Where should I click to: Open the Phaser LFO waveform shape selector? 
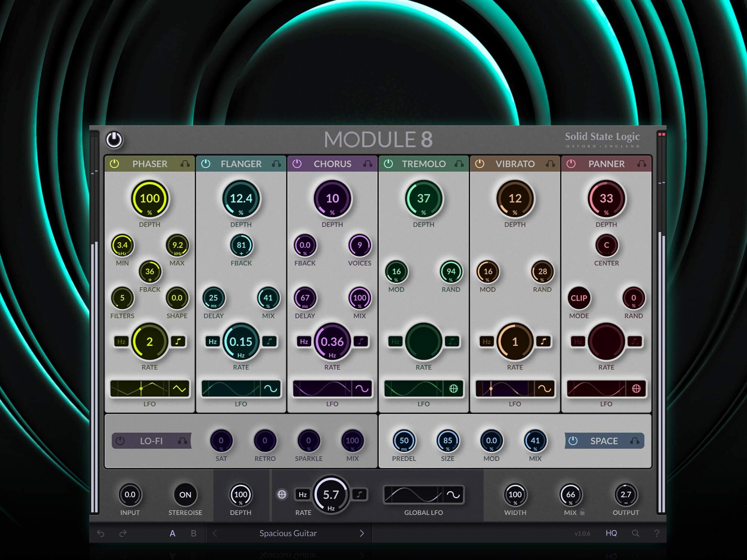[x=179, y=389]
